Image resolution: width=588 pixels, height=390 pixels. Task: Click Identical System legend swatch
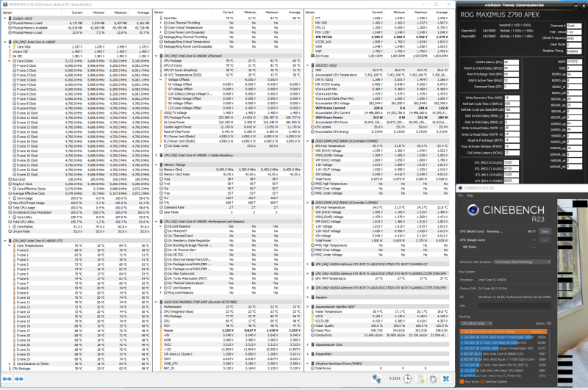[483, 382]
